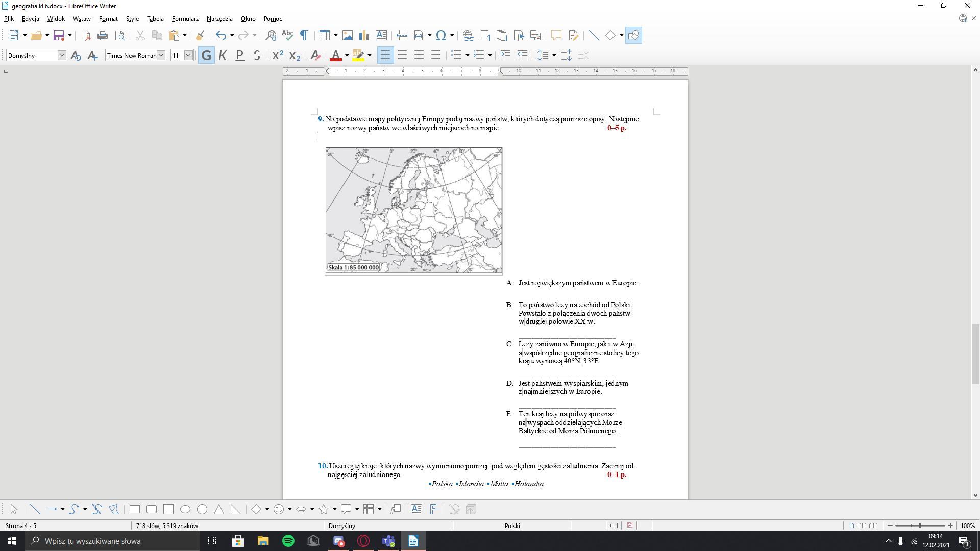The height and width of the screenshot is (551, 980).
Task: Toggle Italic (K) formatting
Action: tap(223, 55)
